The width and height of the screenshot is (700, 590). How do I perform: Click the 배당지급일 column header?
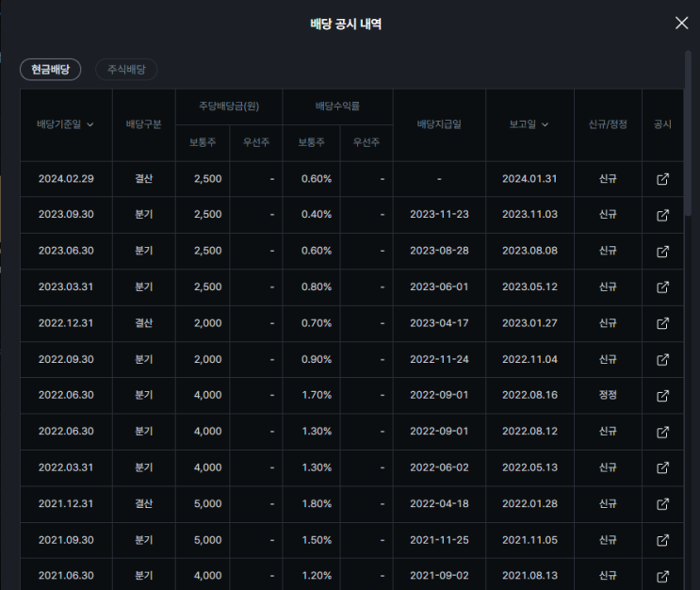point(439,124)
